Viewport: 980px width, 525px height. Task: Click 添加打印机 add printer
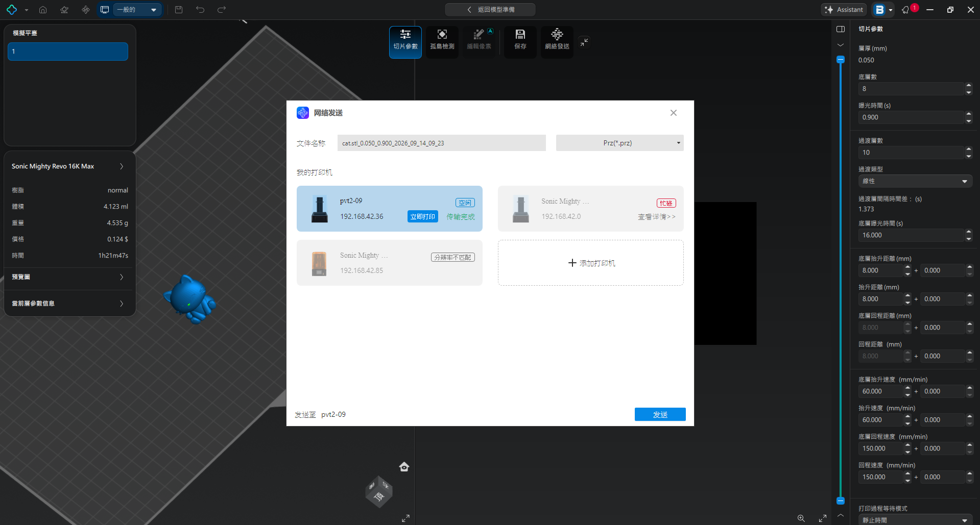point(591,263)
